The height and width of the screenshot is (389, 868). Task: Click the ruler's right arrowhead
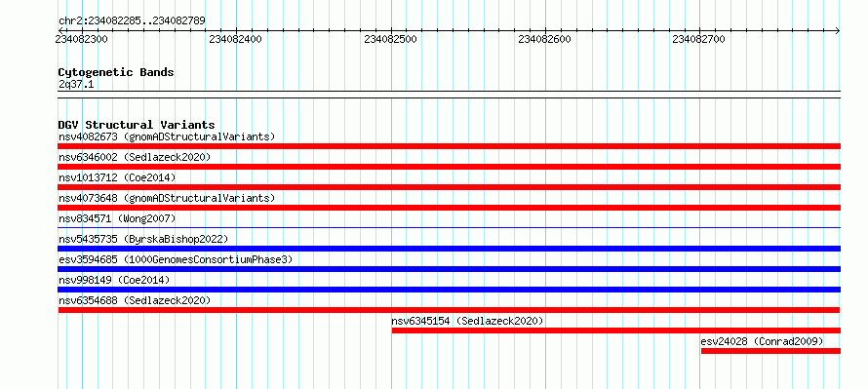point(838,30)
